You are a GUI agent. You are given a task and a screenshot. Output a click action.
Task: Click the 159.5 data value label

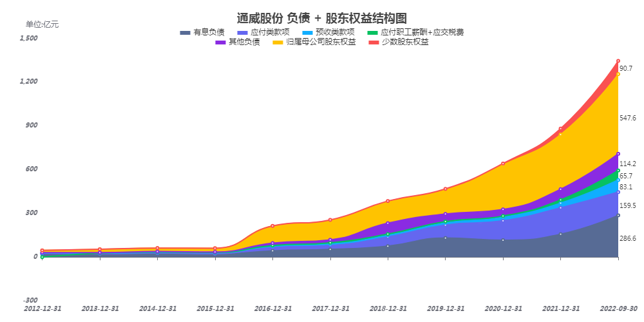point(627,205)
